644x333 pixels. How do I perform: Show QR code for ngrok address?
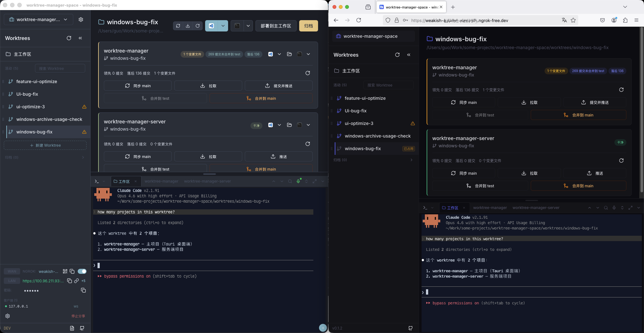pyautogui.click(x=65, y=271)
